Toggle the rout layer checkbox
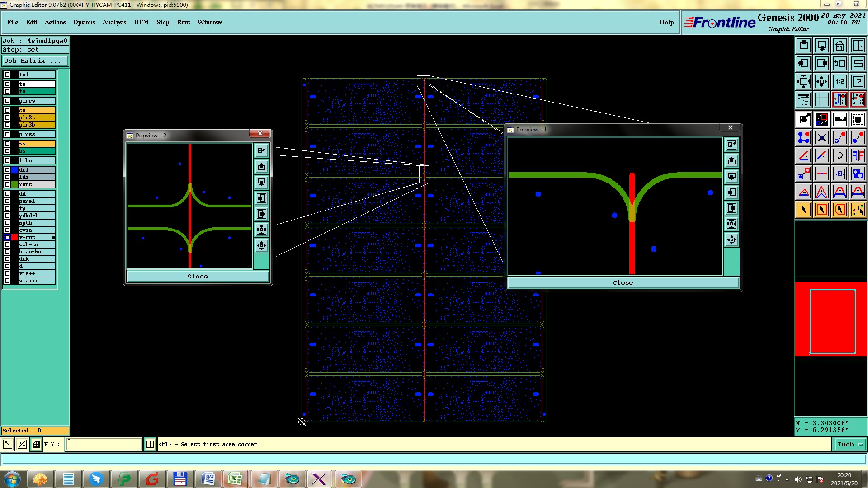The height and width of the screenshot is (488, 868). pyautogui.click(x=7, y=184)
